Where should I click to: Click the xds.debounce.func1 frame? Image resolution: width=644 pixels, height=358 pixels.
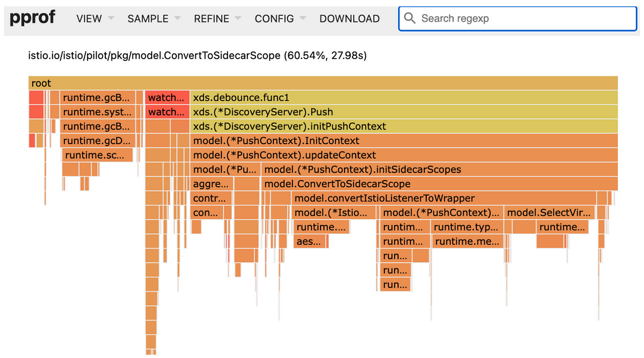pyautogui.click(x=403, y=98)
